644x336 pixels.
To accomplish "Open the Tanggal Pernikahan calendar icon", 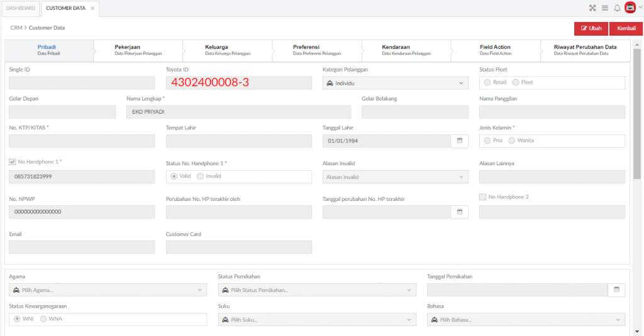I will click(x=616, y=290).
